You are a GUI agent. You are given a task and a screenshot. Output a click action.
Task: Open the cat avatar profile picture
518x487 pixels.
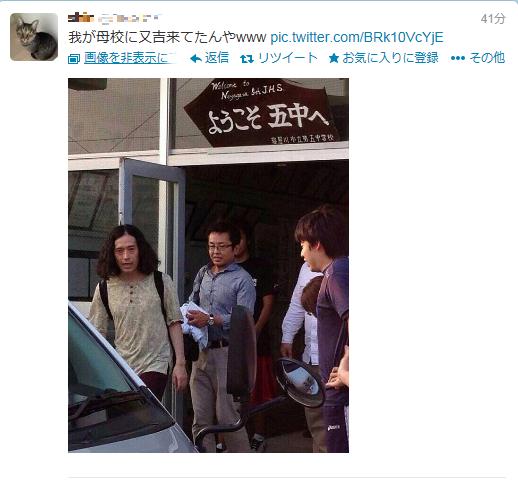click(x=34, y=37)
